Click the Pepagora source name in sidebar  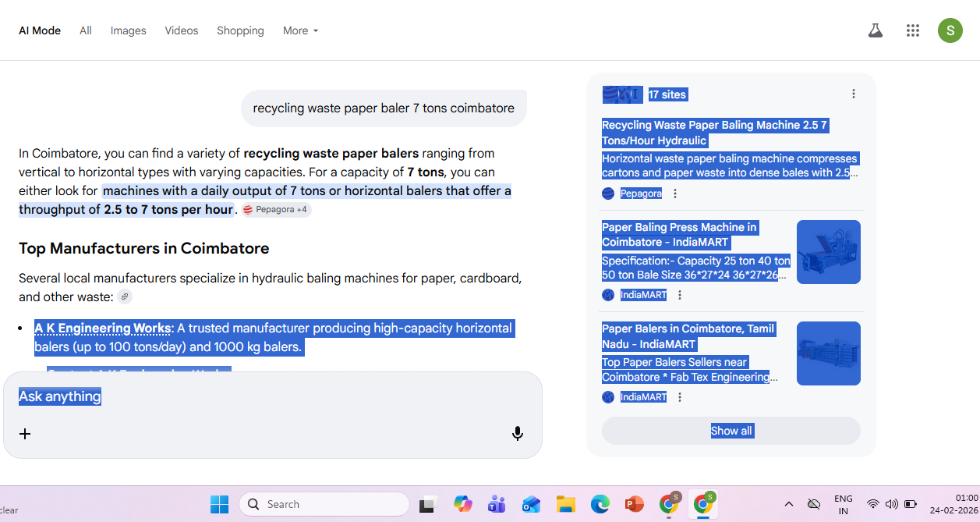click(x=641, y=194)
